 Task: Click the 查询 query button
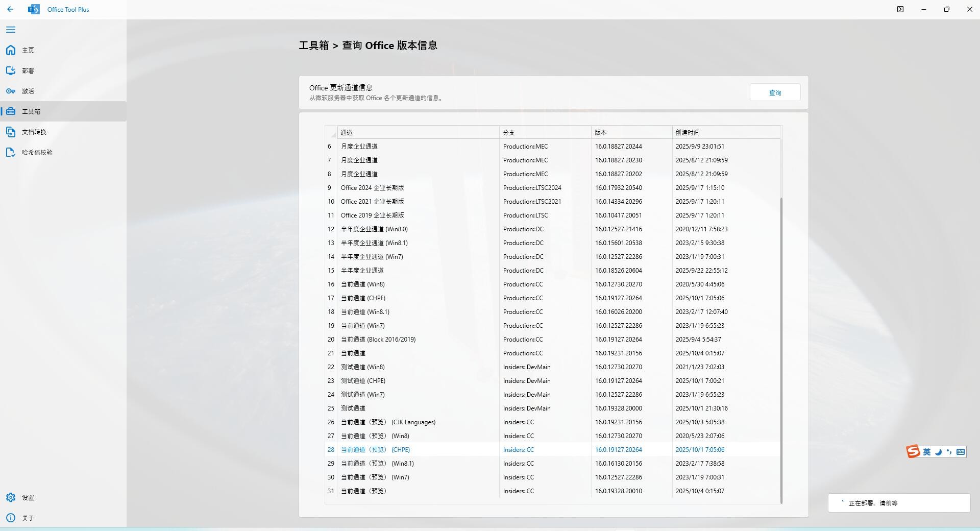[775, 92]
